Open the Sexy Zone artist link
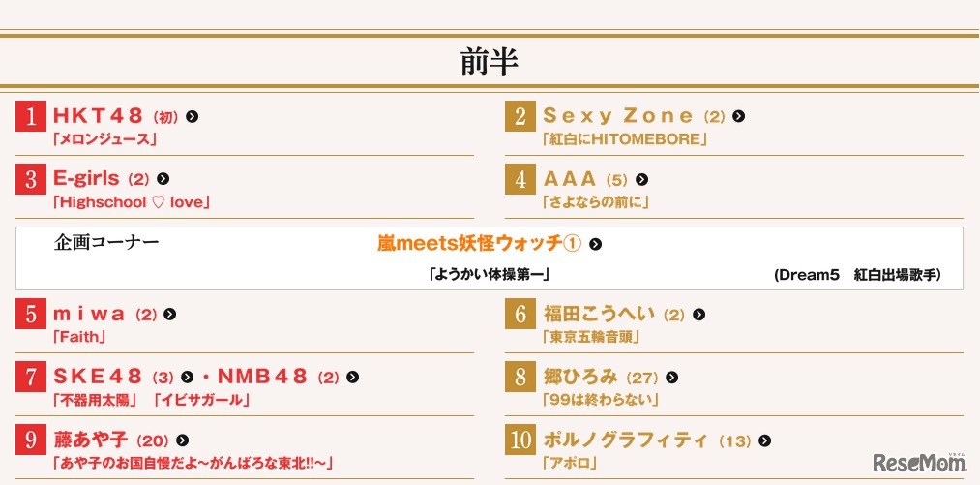This screenshot has width=980, height=485. 618,117
